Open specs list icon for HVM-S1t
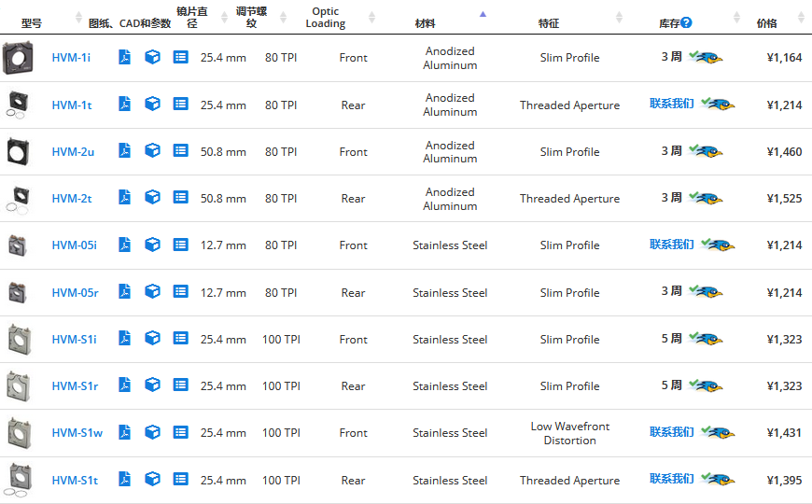This screenshot has height=504, width=812. [180, 479]
